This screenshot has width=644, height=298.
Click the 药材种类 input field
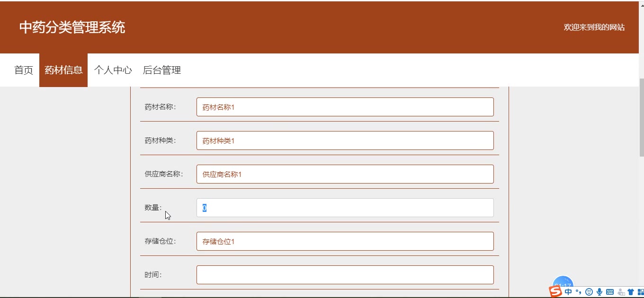tap(345, 140)
